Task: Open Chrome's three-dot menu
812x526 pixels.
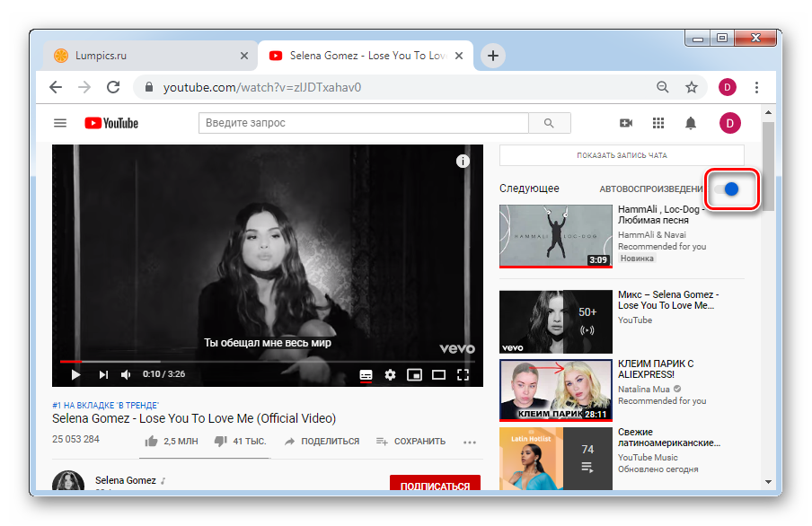Action: 757,87
